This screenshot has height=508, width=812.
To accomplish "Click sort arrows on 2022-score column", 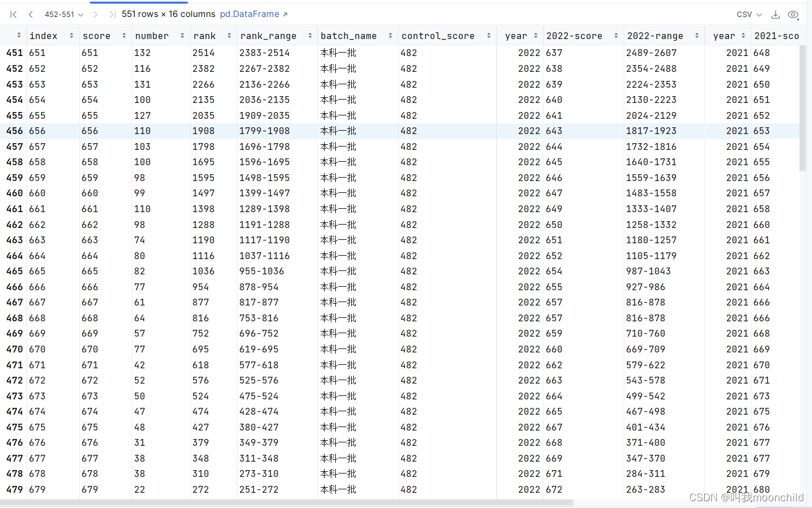I will (616, 36).
